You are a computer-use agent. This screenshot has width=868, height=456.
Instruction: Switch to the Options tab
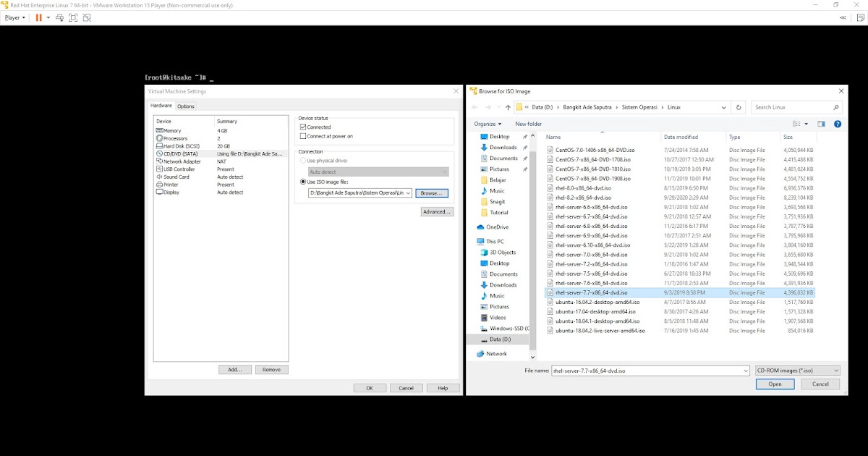(186, 105)
